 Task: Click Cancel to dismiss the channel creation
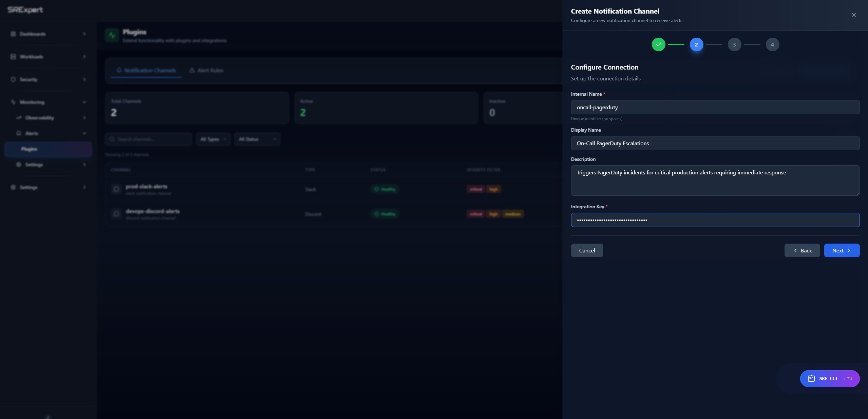click(x=587, y=250)
